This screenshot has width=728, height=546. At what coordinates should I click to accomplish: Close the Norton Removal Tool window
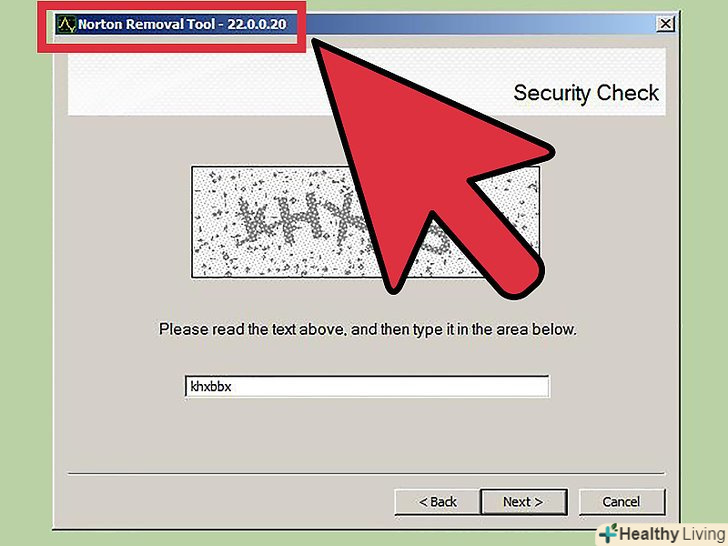tap(665, 24)
